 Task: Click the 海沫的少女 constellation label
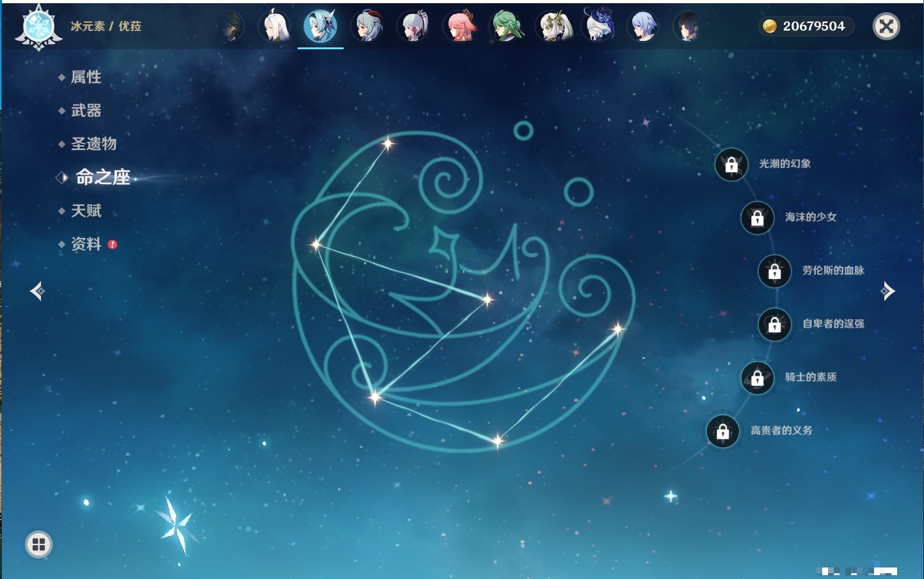coord(811,217)
